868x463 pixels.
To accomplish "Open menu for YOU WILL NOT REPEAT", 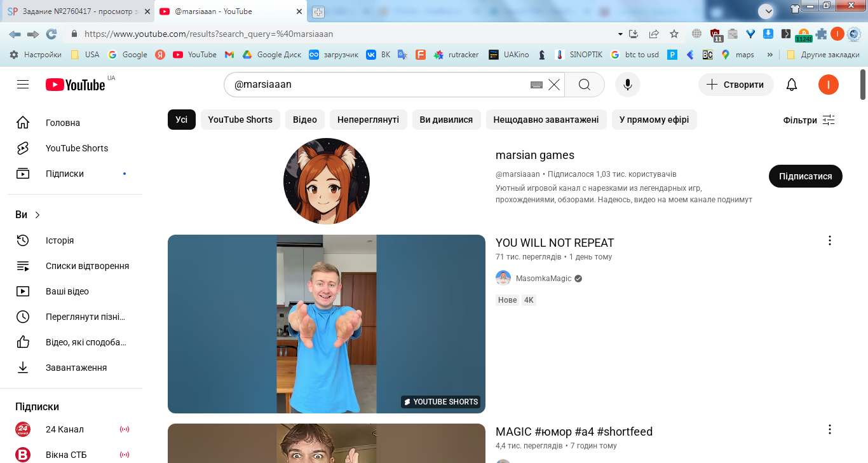I will click(829, 240).
